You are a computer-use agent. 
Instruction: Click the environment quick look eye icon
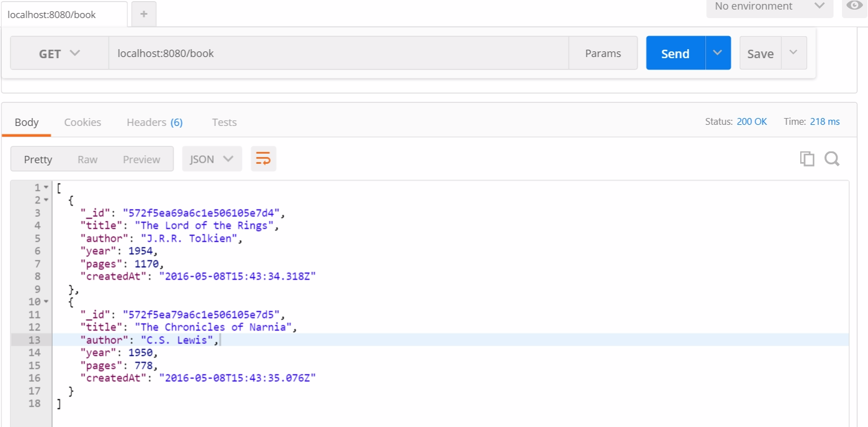[855, 6]
